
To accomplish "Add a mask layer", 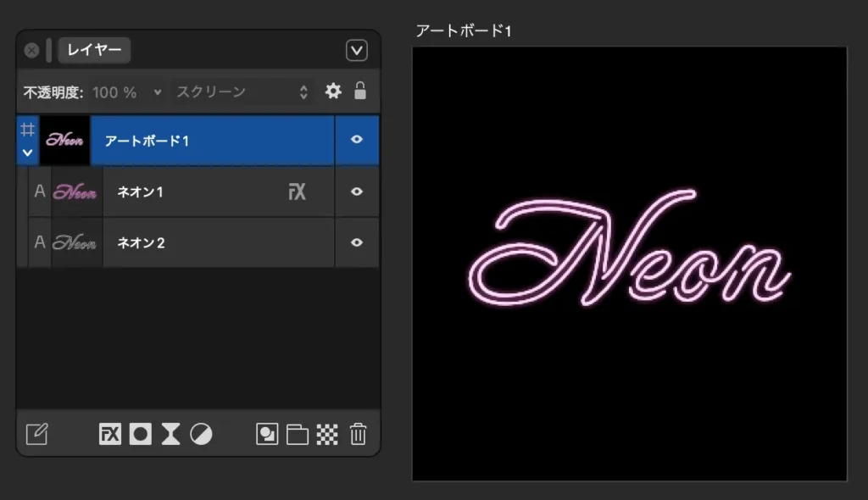I will point(139,435).
